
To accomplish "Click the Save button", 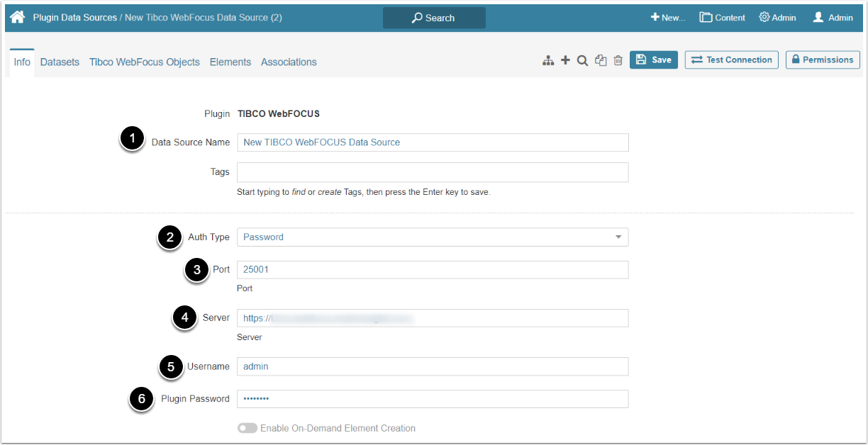I will click(653, 60).
